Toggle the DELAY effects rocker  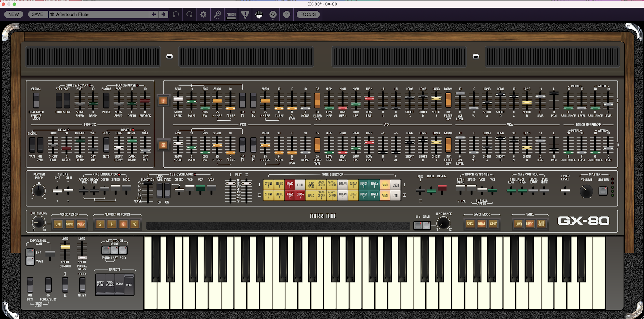[x=120, y=284]
